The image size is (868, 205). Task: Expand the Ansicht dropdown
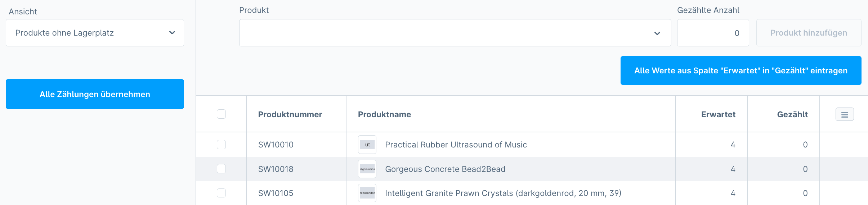(x=95, y=33)
